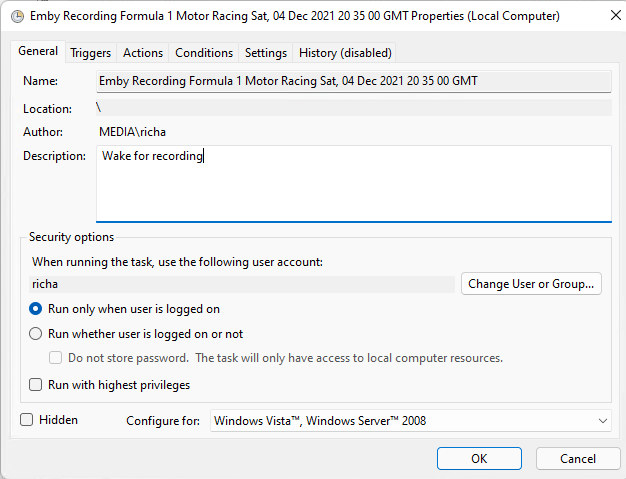The image size is (626, 479).
Task: Choose Run whether user is logged on or not
Action: click(37, 334)
